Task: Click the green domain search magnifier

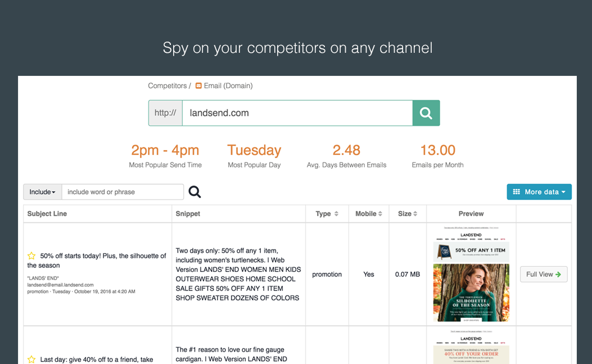Action: (426, 113)
